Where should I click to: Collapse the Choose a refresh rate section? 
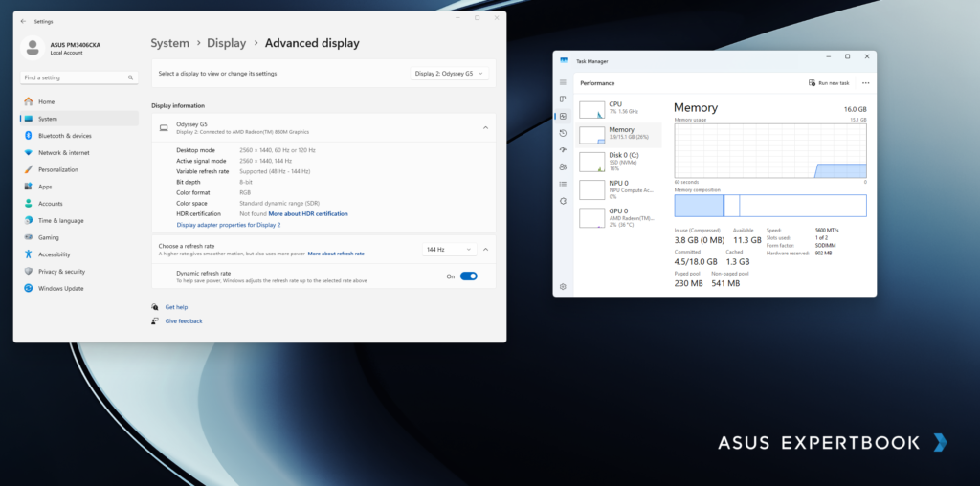point(485,250)
